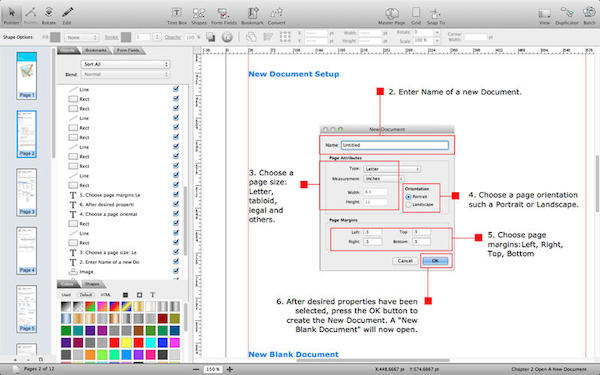Activate the Points editing tool

(x=31, y=15)
